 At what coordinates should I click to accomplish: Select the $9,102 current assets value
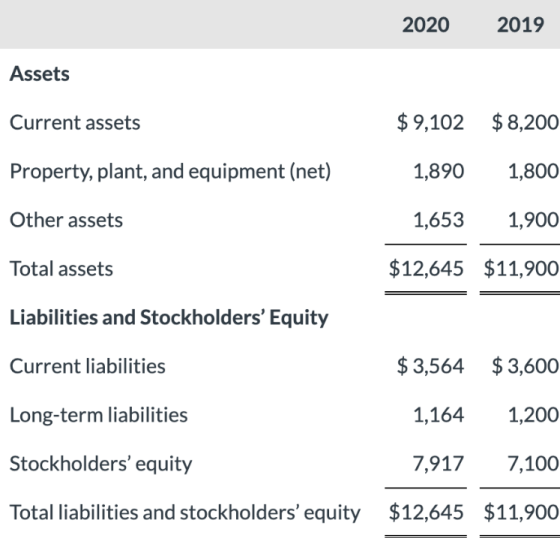(430, 123)
